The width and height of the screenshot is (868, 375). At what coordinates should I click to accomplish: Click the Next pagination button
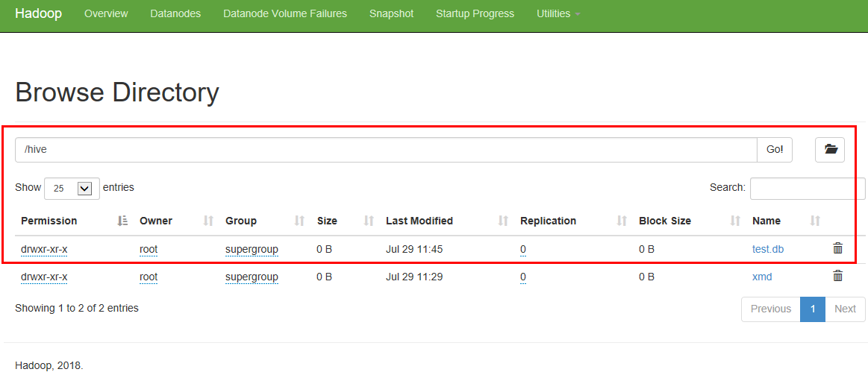(x=846, y=309)
